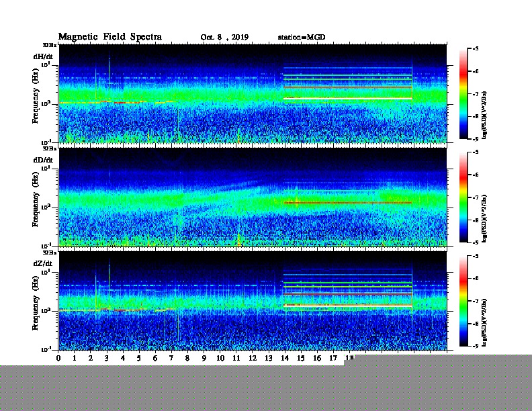Click the hour 4 tick label on time axis

[x=123, y=358]
